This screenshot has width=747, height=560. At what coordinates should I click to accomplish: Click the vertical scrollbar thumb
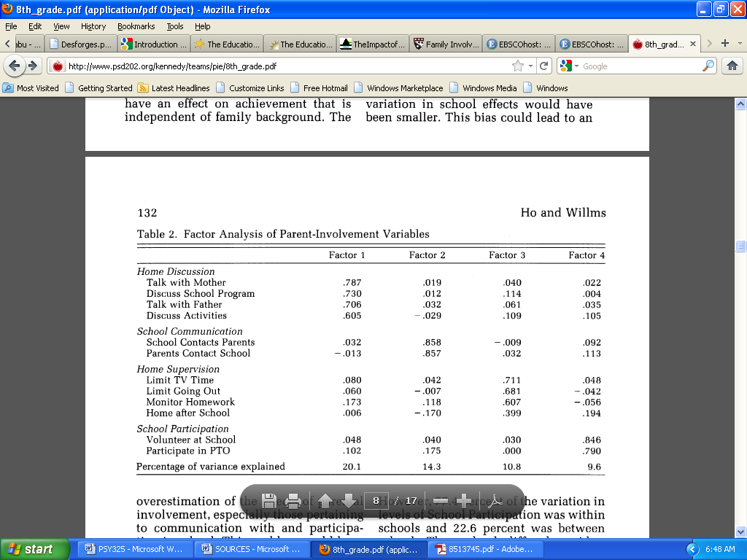click(741, 246)
